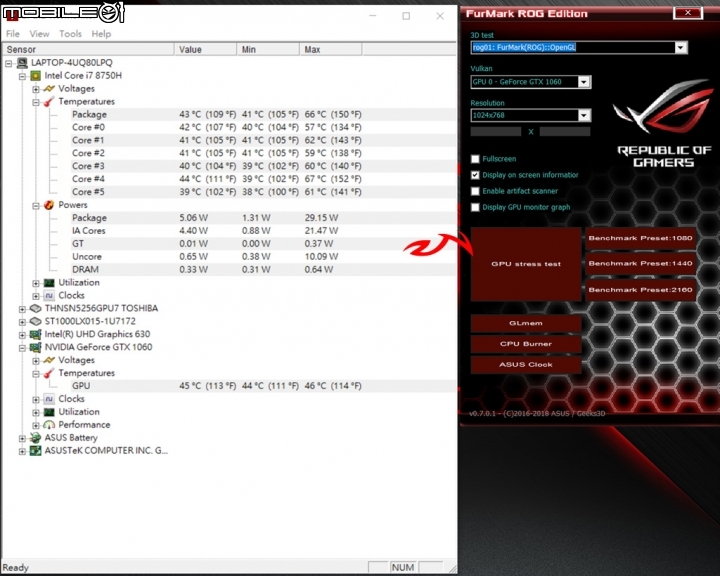
Task: Maximize the hardware monitor window
Action: [x=406, y=16]
